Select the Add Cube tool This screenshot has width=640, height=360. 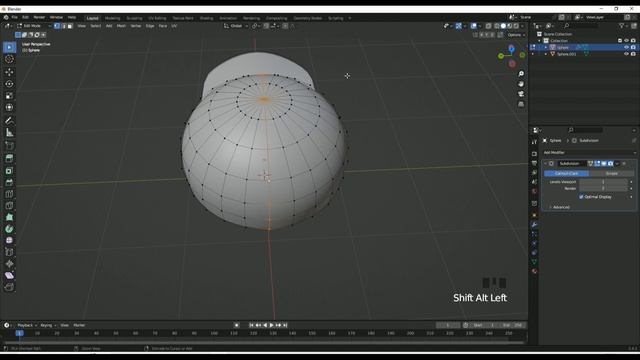coord(9,146)
